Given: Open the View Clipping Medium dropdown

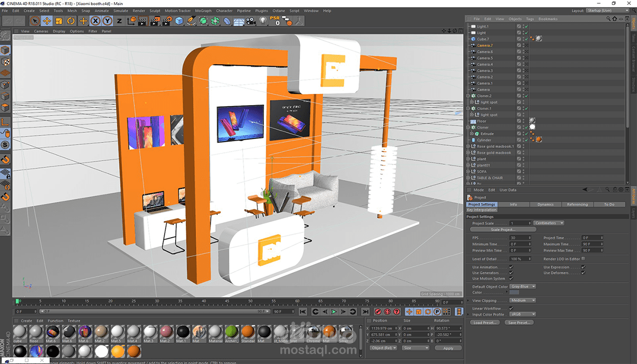Looking at the screenshot, I should coord(522,300).
